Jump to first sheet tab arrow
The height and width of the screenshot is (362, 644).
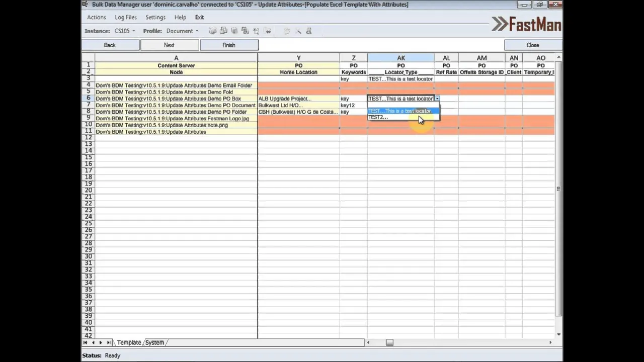tap(86, 342)
